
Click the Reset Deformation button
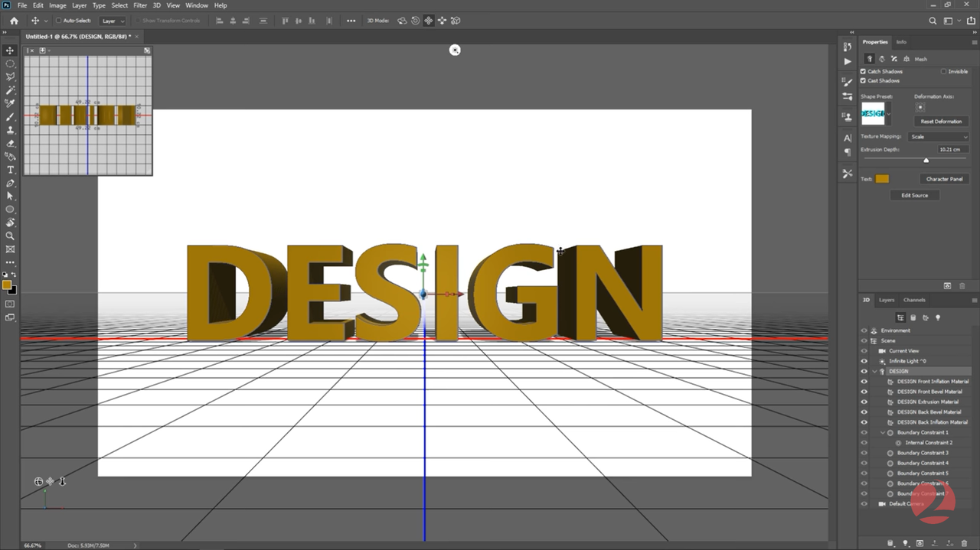(x=941, y=121)
